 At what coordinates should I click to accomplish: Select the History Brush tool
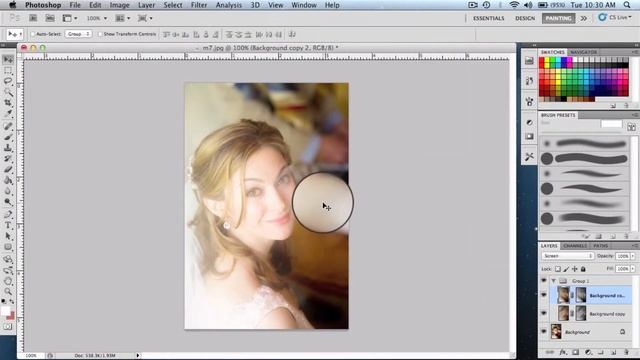[x=8, y=159]
